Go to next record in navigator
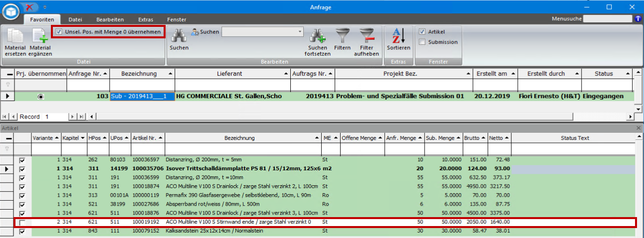The width and height of the screenshot is (644, 238). tap(71, 117)
